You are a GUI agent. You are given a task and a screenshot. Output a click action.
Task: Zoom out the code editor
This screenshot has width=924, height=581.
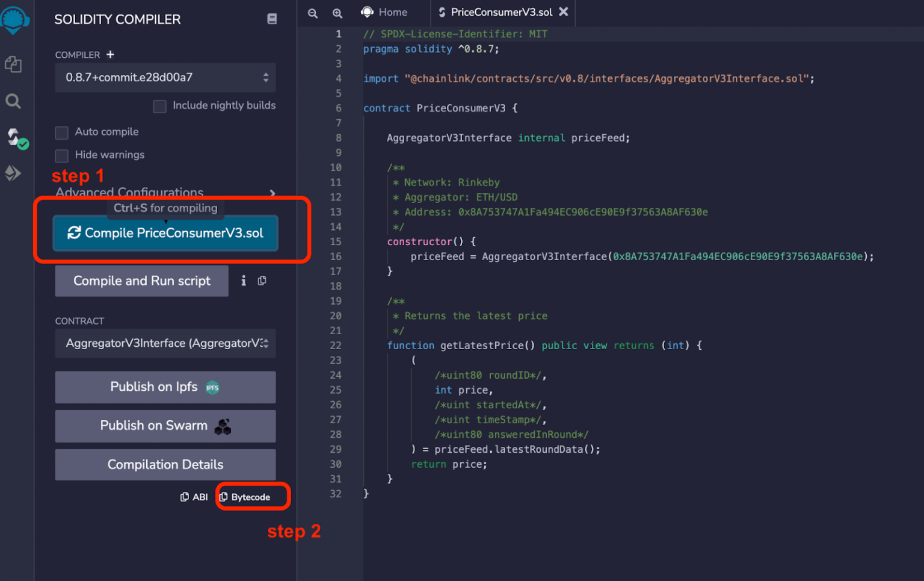click(x=312, y=13)
